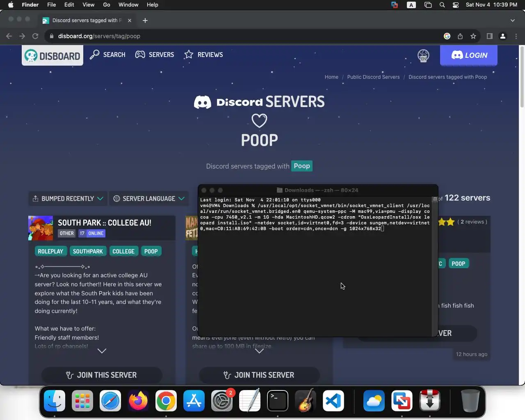This screenshot has height=420, width=525.
Task: Open REVIEWS in Disboard navigation
Action: click(x=203, y=55)
